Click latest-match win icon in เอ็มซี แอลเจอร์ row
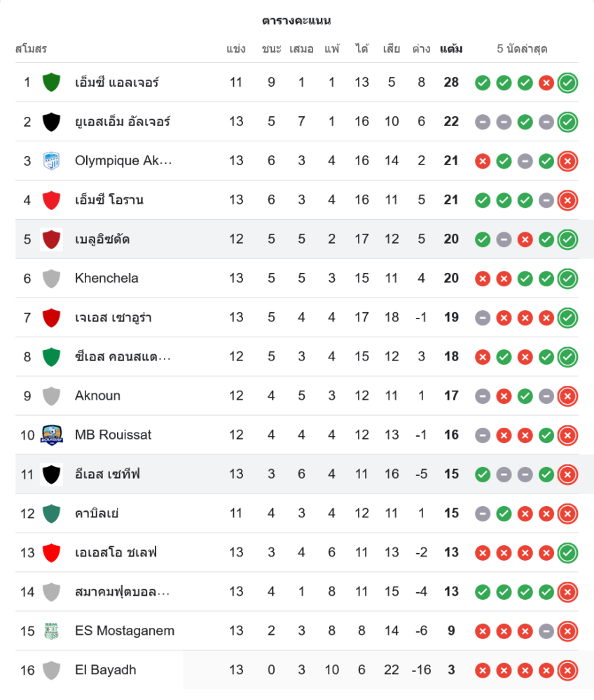 point(567,83)
